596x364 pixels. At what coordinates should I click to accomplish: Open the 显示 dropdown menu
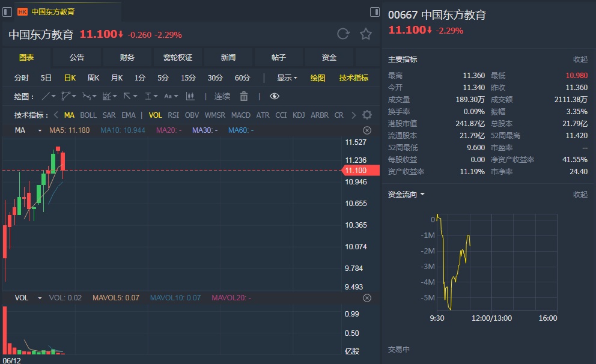(x=287, y=78)
